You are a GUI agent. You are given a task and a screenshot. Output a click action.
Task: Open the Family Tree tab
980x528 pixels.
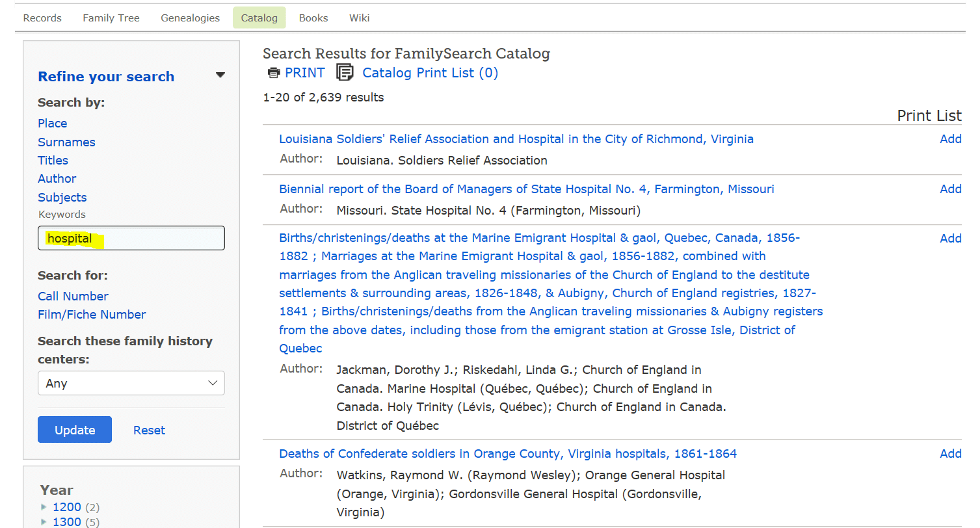[111, 18]
